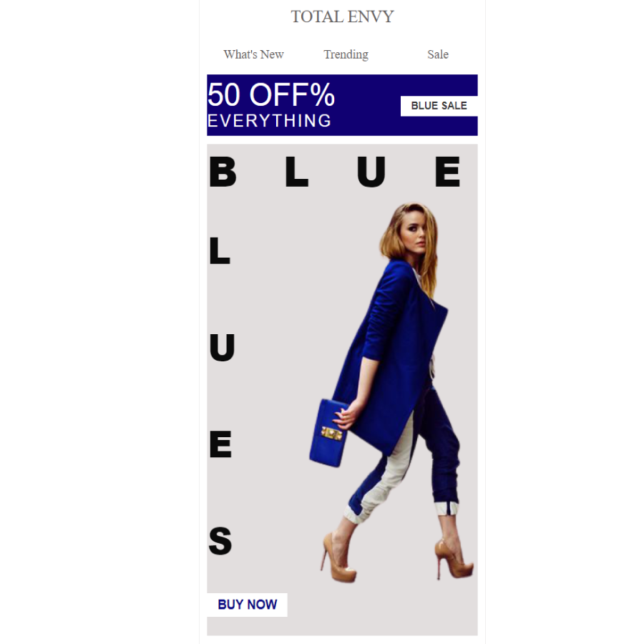Click the top-right letter E
644x644 pixels.
(x=448, y=172)
